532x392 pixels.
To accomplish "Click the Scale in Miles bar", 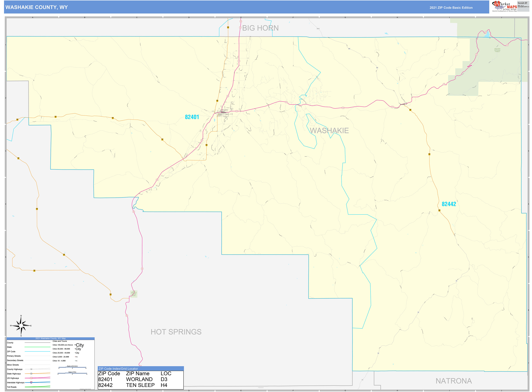I will [72, 373].
